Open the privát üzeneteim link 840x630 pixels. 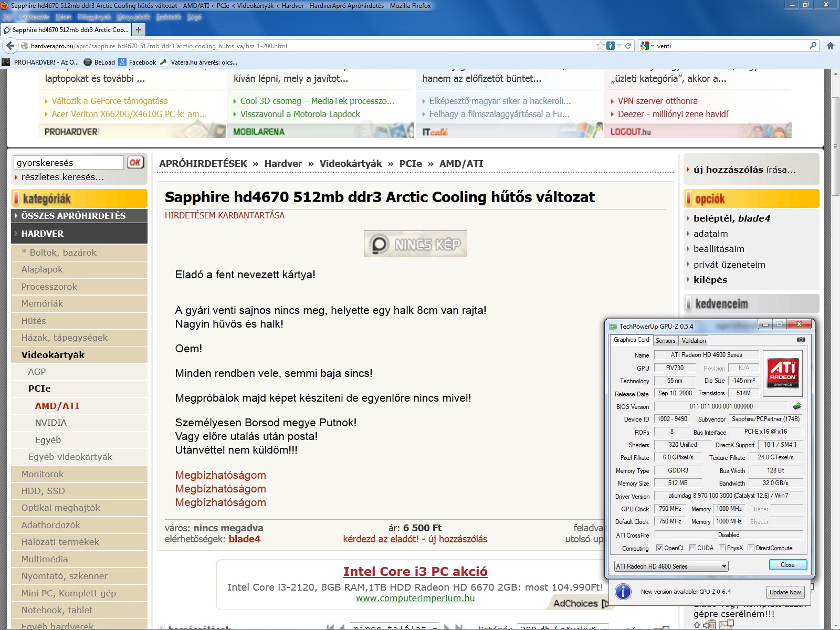tap(729, 265)
